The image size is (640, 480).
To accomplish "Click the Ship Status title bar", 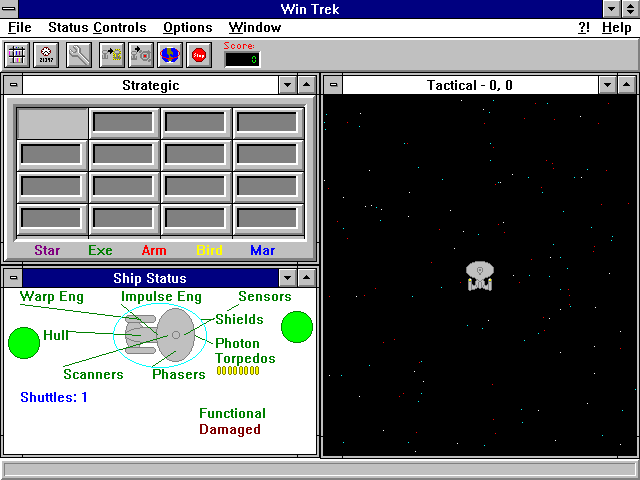I will coord(151,278).
